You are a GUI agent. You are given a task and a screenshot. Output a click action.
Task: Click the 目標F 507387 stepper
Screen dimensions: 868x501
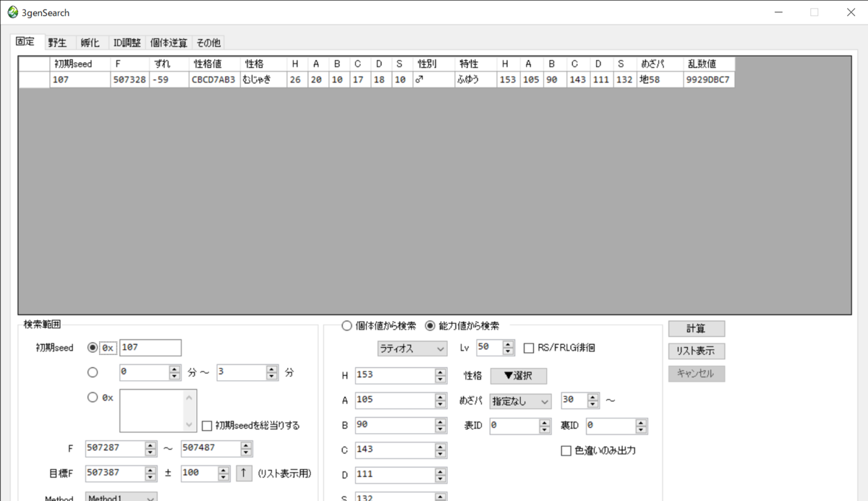point(121,473)
